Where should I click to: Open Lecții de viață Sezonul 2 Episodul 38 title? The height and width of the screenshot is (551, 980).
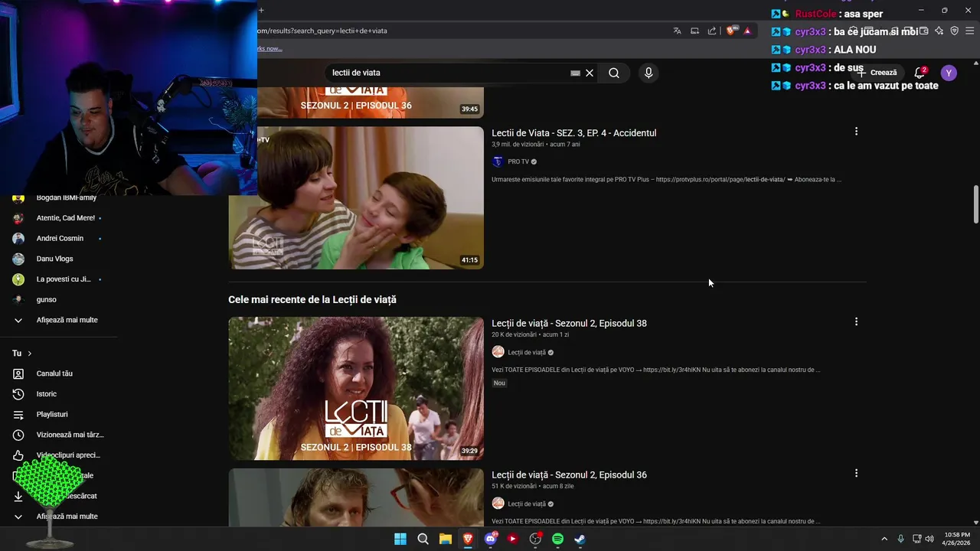click(x=569, y=324)
